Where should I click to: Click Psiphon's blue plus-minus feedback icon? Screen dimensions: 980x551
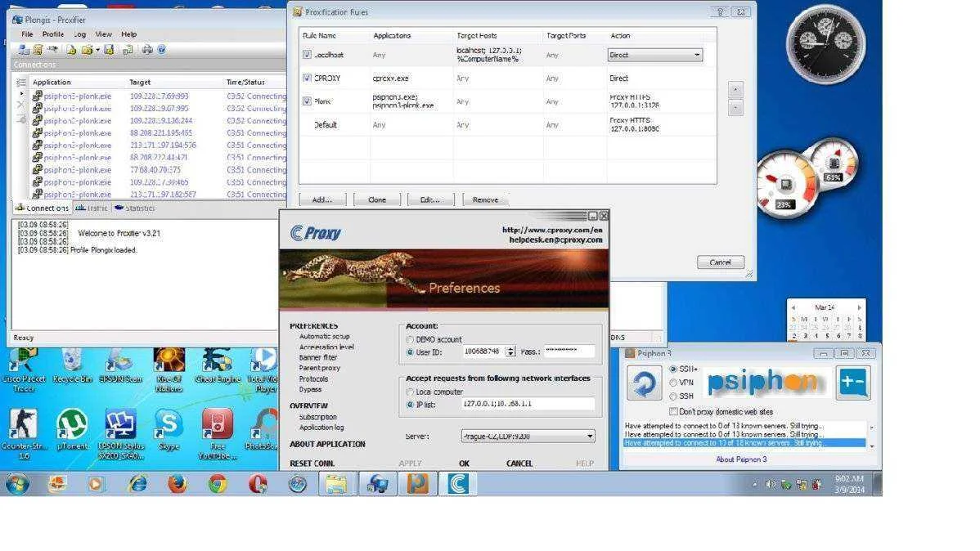853,383
